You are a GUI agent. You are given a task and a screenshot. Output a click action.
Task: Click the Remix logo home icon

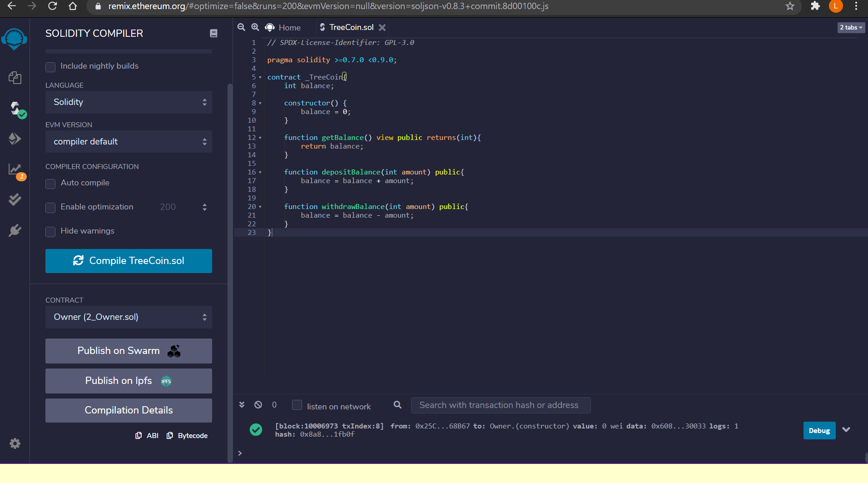(x=15, y=39)
